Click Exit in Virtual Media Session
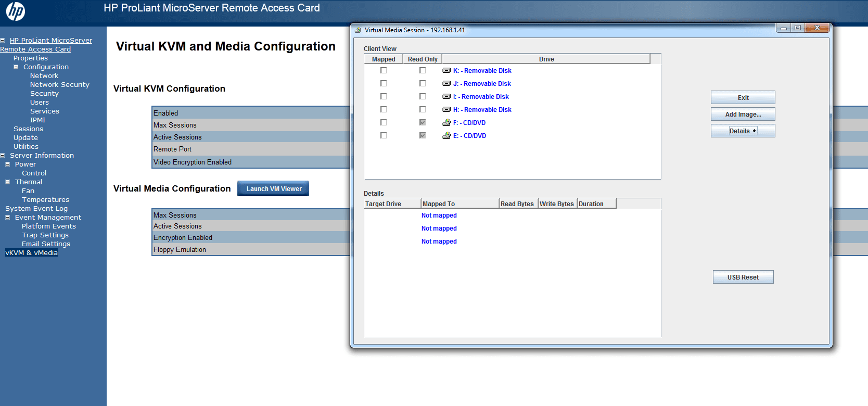Viewport: 868px width, 406px height. click(x=743, y=97)
